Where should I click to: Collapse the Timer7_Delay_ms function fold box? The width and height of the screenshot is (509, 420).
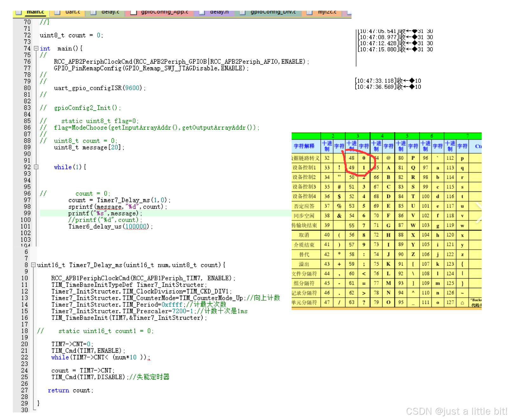[33, 265]
